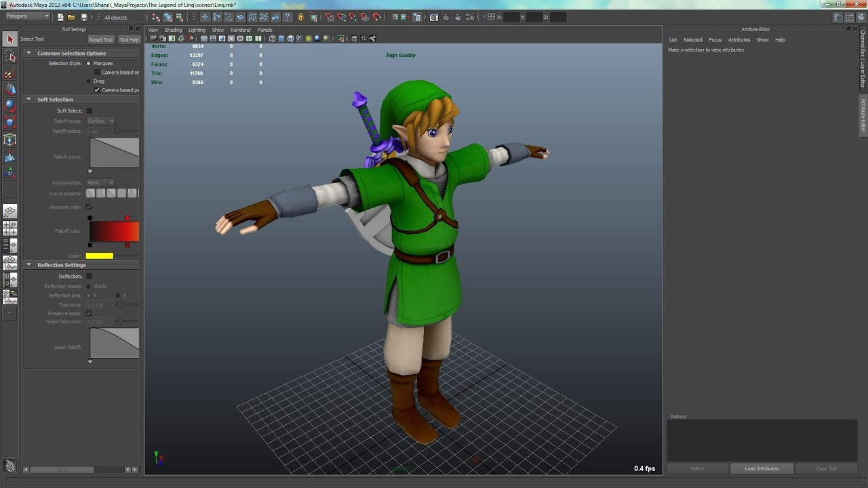Toggle smooth shade all blue cube icon
868x488 pixels.
point(281,39)
